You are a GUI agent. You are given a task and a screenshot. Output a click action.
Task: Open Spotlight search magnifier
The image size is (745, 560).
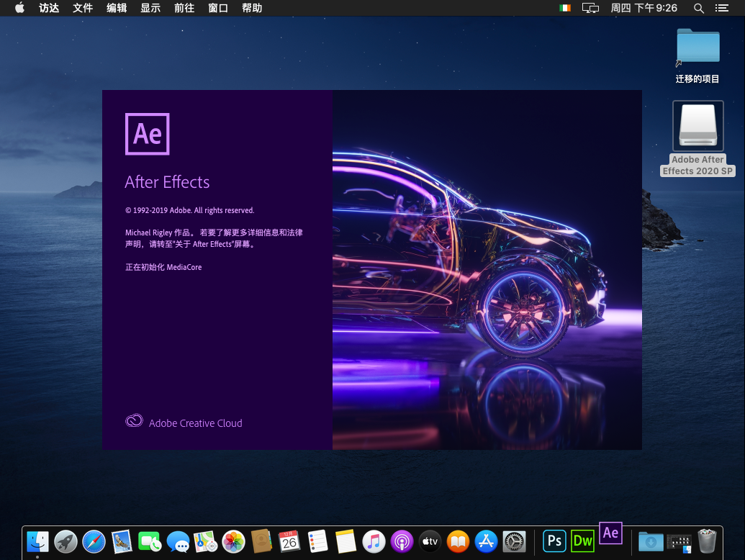click(698, 8)
